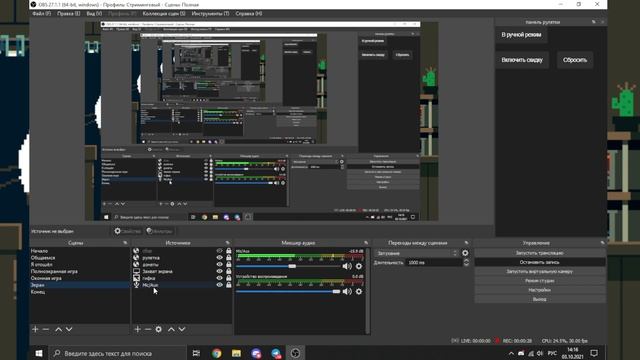Move the selected scene down

tap(69, 329)
